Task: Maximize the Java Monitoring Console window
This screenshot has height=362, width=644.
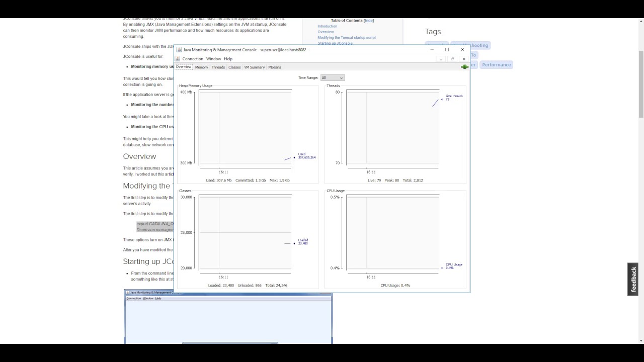Action: point(447,50)
